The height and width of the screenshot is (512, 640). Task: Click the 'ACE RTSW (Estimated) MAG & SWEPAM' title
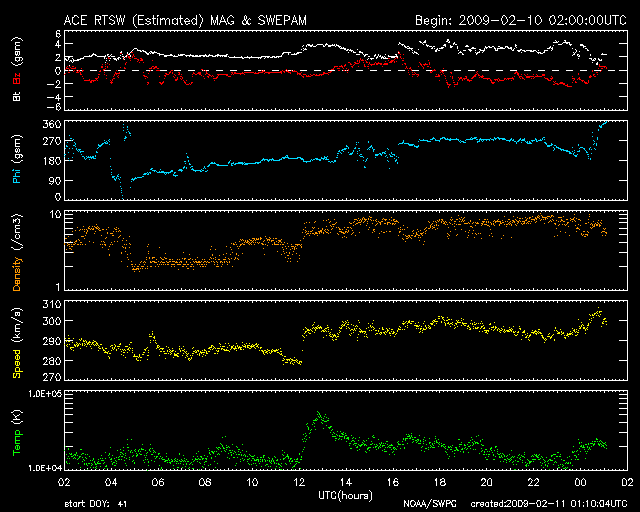pyautogui.click(x=185, y=20)
